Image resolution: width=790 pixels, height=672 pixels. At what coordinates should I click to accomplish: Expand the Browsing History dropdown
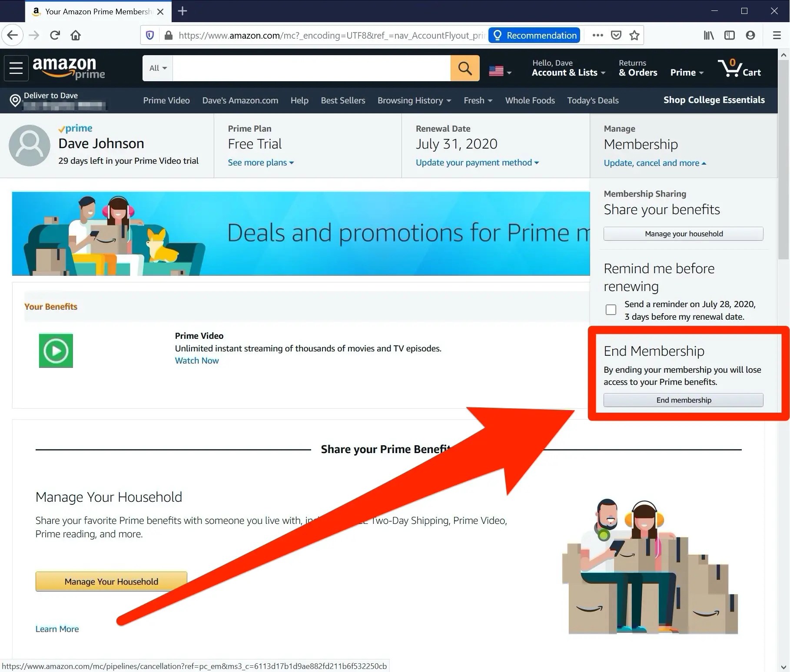(414, 100)
